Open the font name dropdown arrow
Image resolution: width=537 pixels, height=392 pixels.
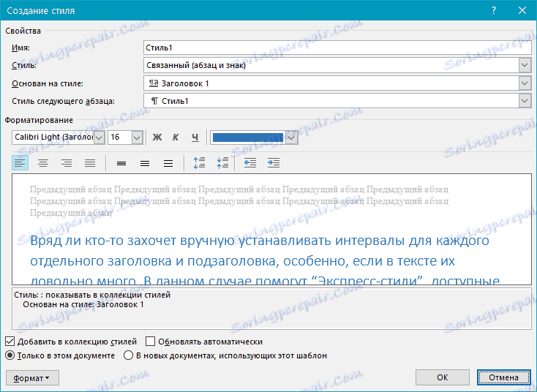pyautogui.click(x=99, y=137)
